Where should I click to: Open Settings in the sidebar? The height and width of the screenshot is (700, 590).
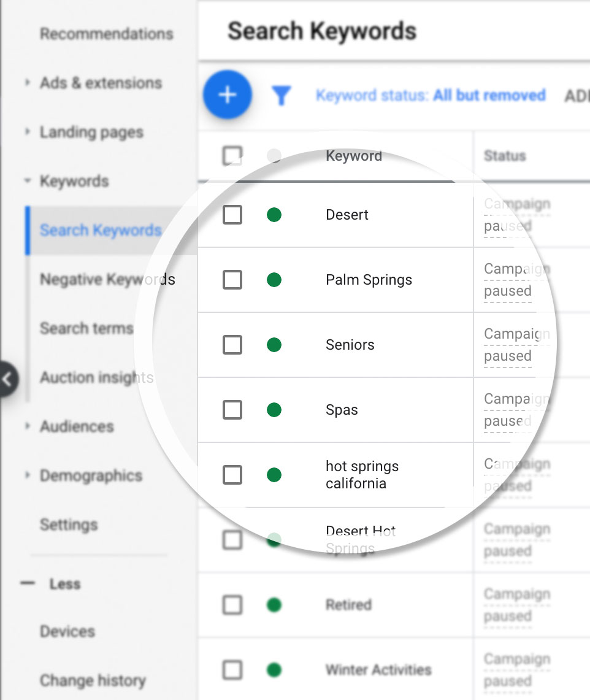(x=69, y=525)
